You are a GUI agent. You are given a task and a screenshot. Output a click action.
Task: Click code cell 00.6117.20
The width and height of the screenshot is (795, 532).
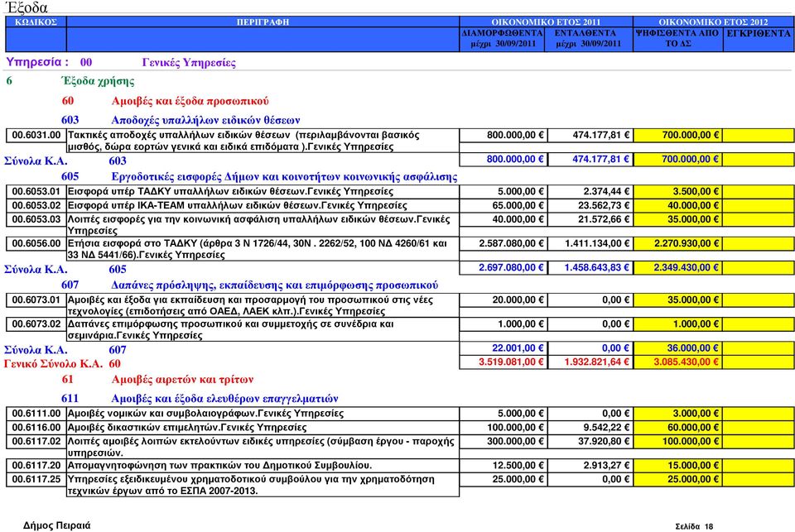point(36,465)
